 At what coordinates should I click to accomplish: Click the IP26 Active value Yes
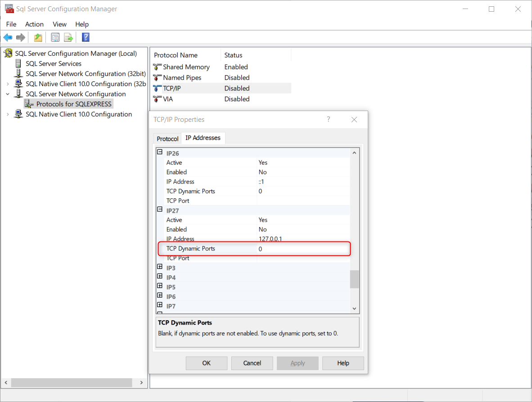coord(263,163)
